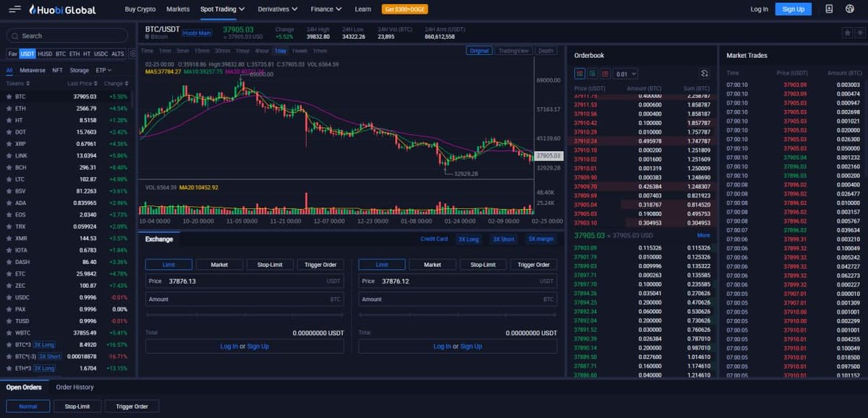Sort token list by Change
Image resolution: width=868 pixels, height=418 pixels.
pos(115,83)
